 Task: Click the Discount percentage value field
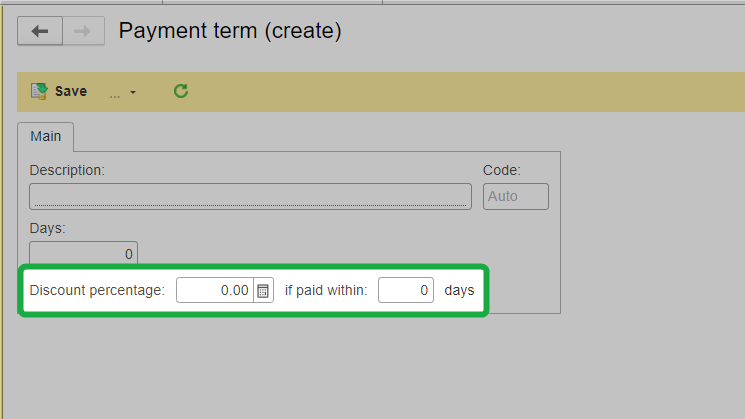click(x=215, y=290)
